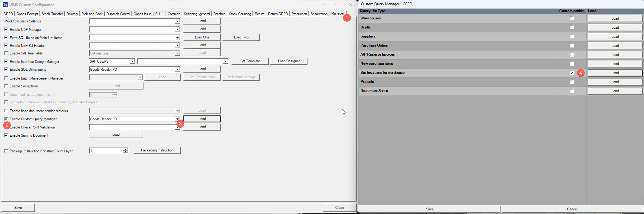Uncheck Custom enable for Bin locations for warehouse
This screenshot has width=644, height=214.
coord(572,73)
